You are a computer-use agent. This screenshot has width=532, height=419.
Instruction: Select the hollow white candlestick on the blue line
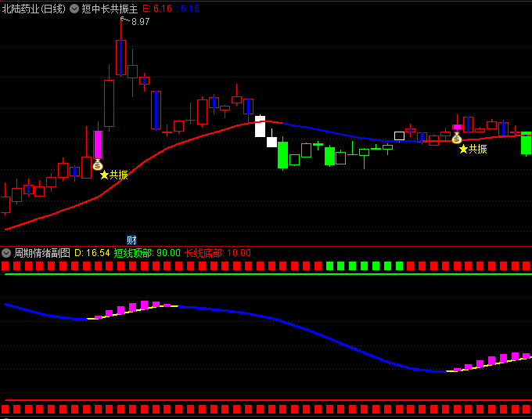(x=399, y=135)
